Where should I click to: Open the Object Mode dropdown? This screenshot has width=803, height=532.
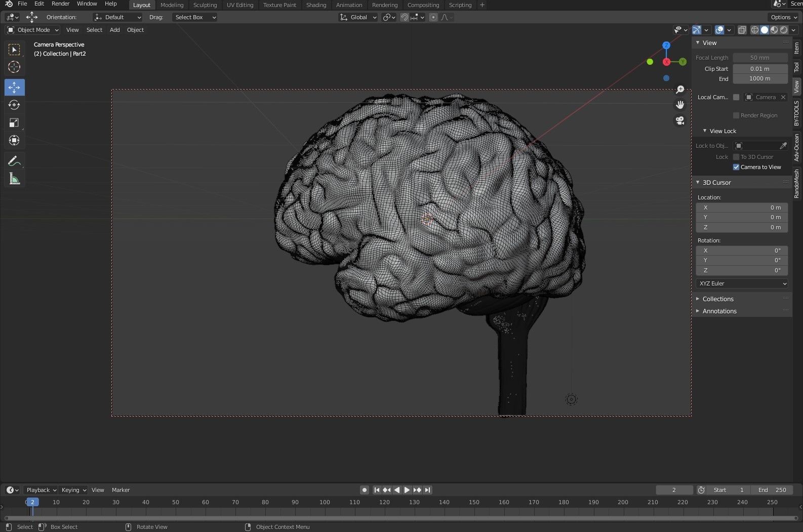[x=33, y=30]
